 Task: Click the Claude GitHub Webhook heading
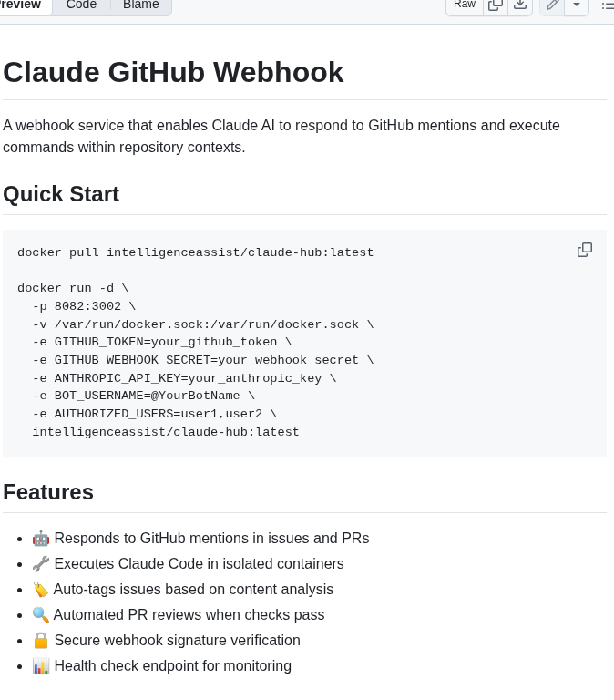173,72
